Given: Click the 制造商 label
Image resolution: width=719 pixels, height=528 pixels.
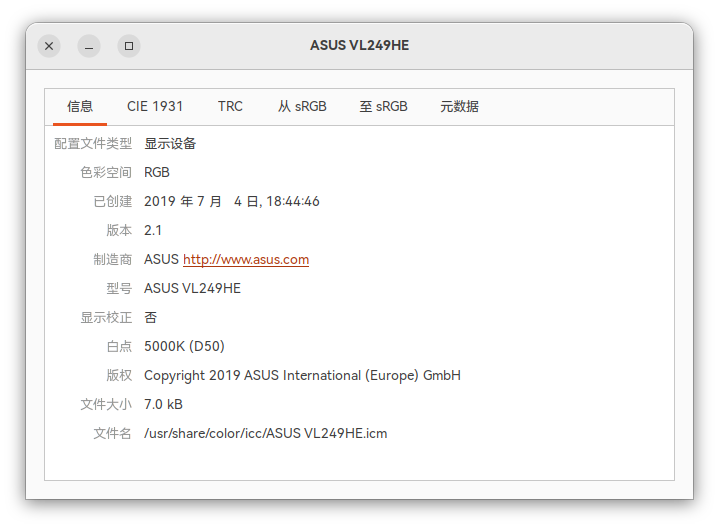Looking at the screenshot, I should point(112,260).
